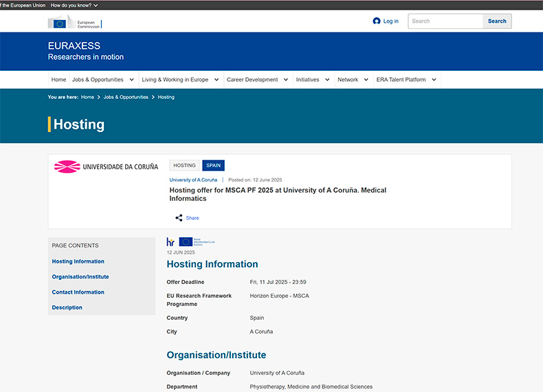This screenshot has width=543, height=392.
Task: Expand the Living & Working in Europe chevron
Action: point(217,80)
